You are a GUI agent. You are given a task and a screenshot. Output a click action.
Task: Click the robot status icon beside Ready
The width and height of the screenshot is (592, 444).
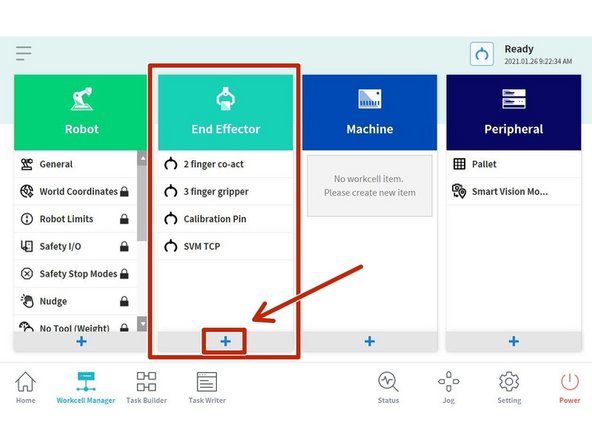pyautogui.click(x=481, y=54)
